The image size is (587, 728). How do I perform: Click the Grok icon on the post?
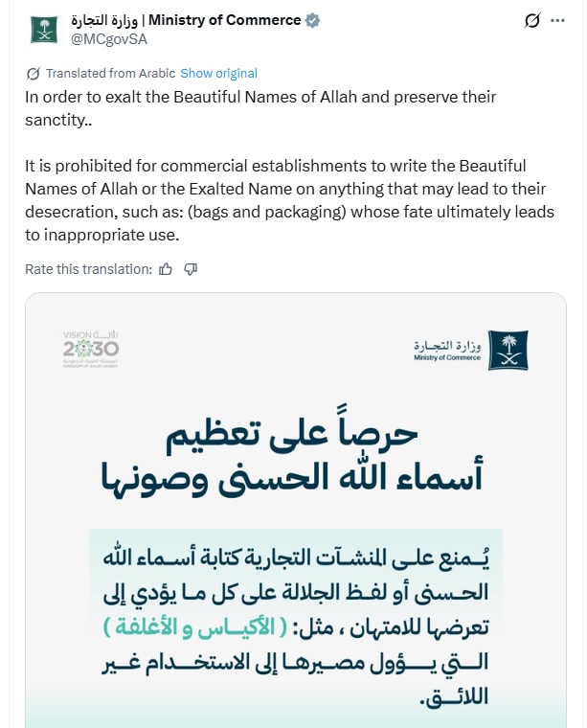[533, 20]
